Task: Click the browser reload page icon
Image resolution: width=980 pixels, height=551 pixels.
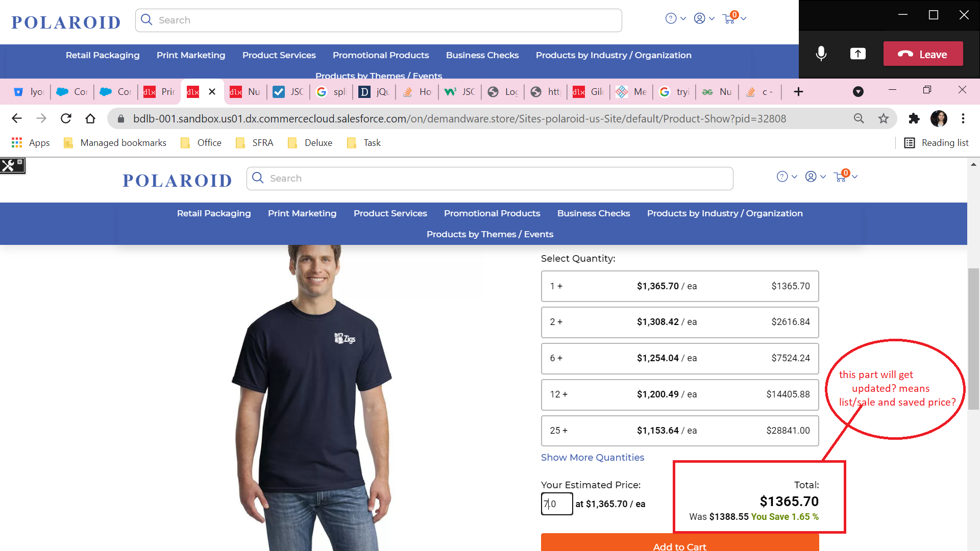Action: tap(66, 119)
